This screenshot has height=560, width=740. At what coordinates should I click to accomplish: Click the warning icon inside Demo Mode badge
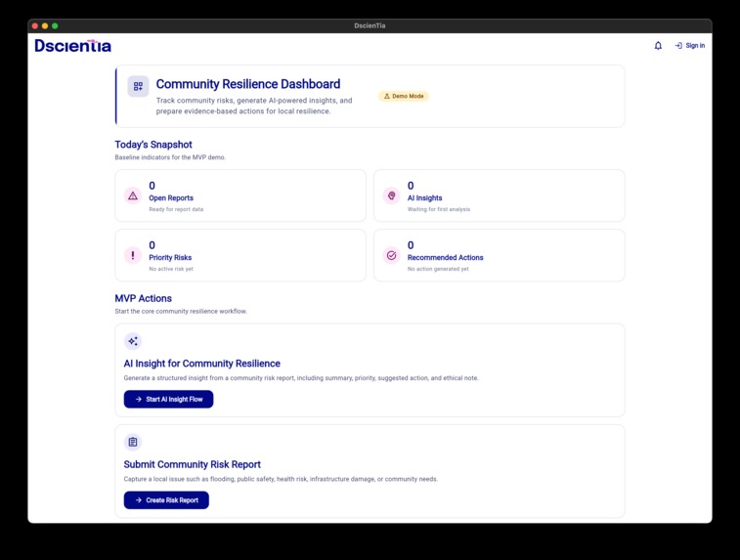click(387, 96)
